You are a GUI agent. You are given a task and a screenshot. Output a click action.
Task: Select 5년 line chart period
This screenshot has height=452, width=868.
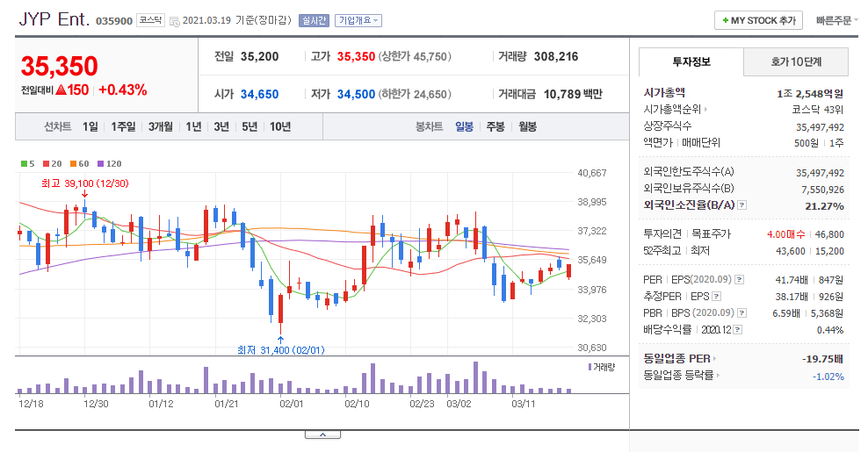(x=250, y=126)
